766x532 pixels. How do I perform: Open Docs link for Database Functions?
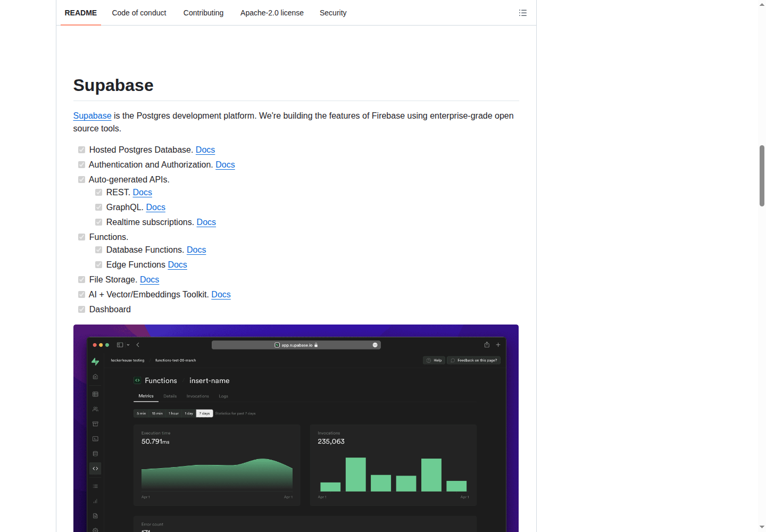point(196,250)
